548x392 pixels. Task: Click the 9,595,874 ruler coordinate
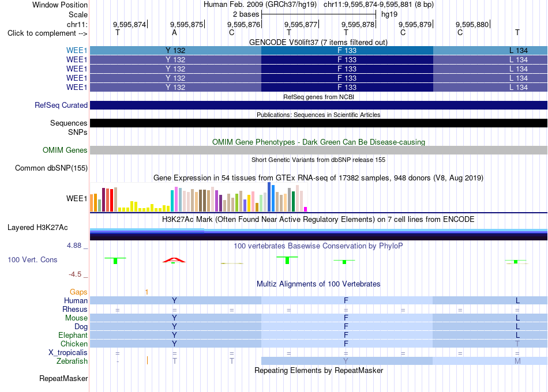tap(129, 24)
